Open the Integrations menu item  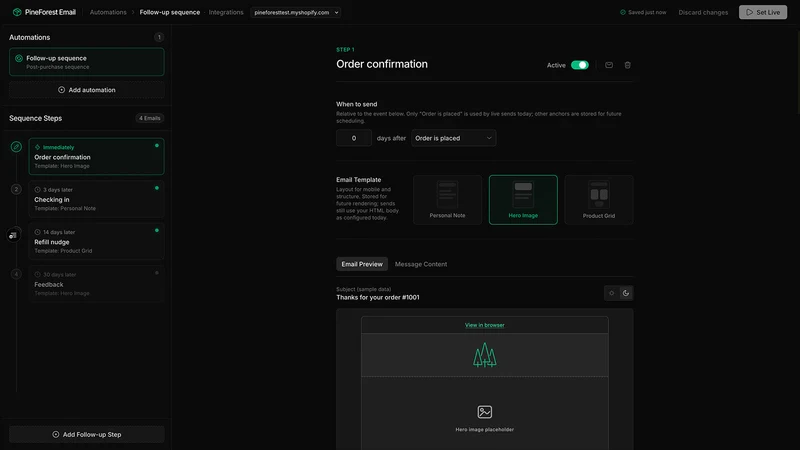(226, 12)
